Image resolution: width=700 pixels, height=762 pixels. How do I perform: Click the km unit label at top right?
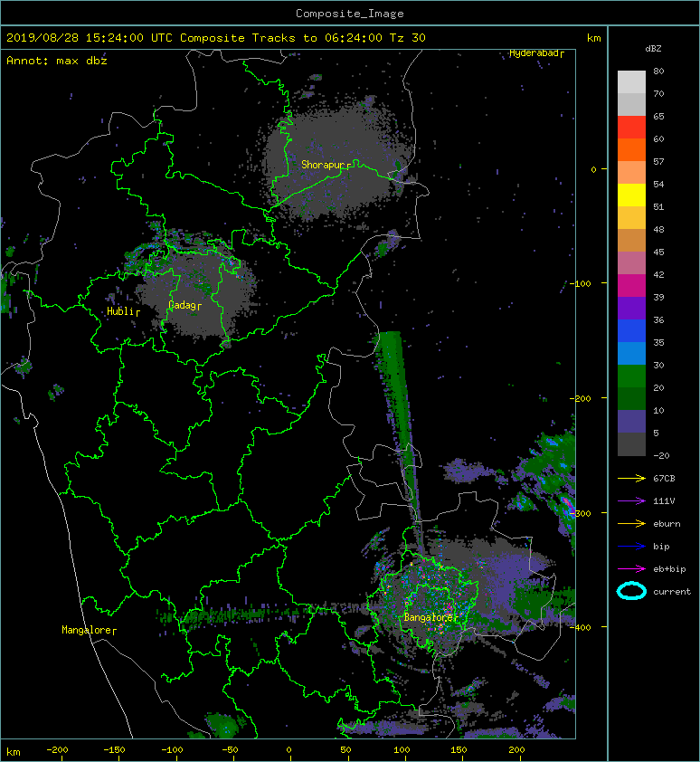coord(593,38)
